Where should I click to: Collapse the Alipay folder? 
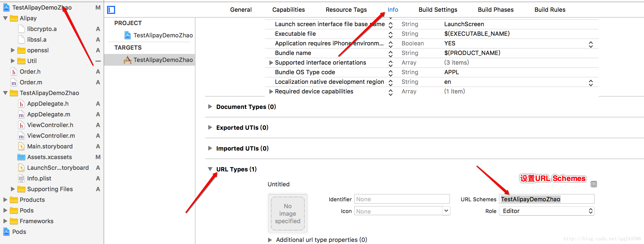pyautogui.click(x=5, y=18)
